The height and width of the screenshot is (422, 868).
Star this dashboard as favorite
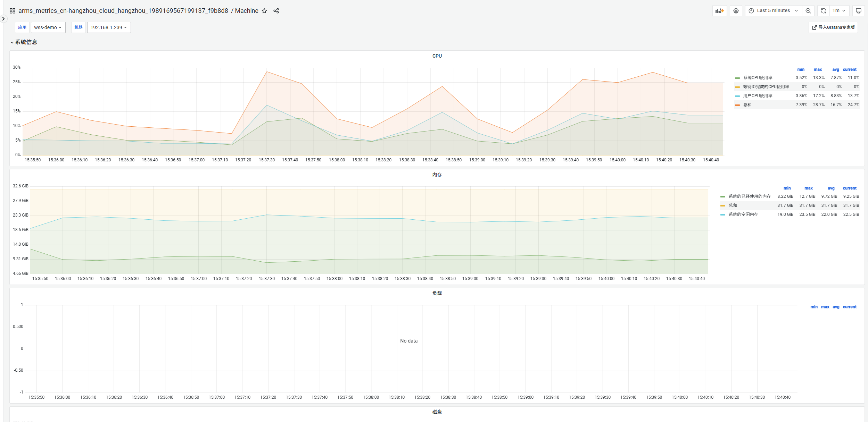(x=264, y=11)
